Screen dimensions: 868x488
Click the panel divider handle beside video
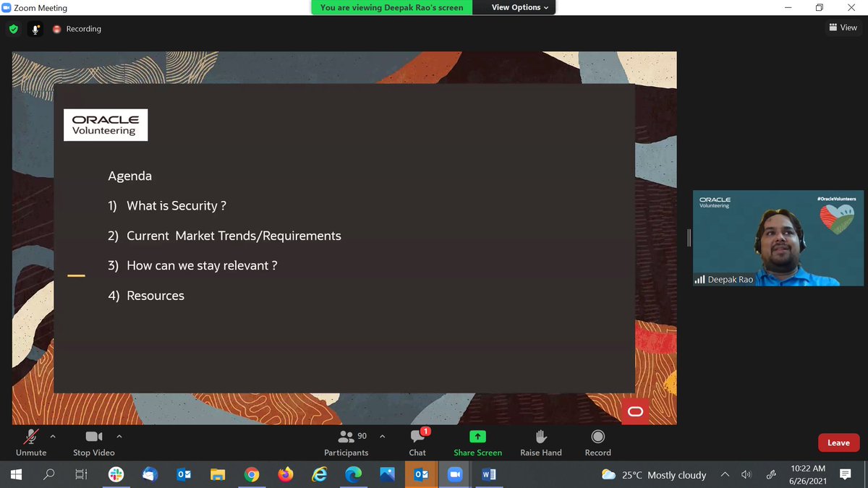(689, 238)
